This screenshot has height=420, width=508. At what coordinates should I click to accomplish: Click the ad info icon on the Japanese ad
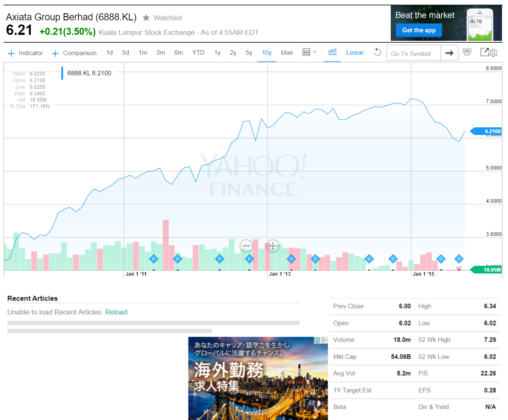[x=317, y=340]
